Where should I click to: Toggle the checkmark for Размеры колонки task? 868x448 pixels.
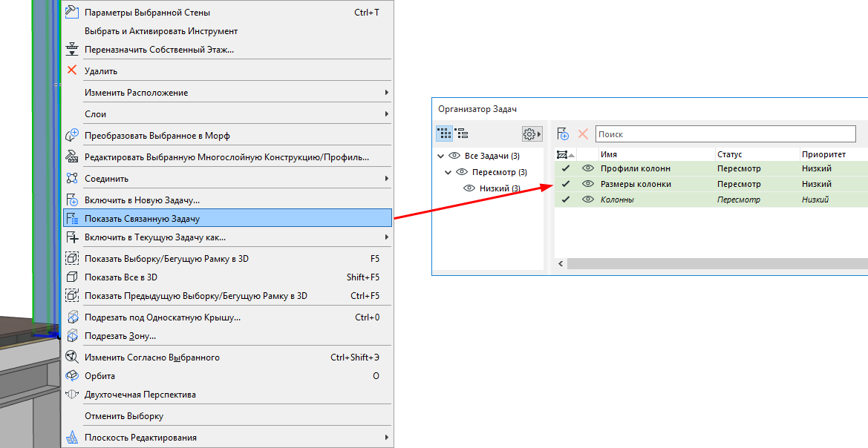coord(565,184)
